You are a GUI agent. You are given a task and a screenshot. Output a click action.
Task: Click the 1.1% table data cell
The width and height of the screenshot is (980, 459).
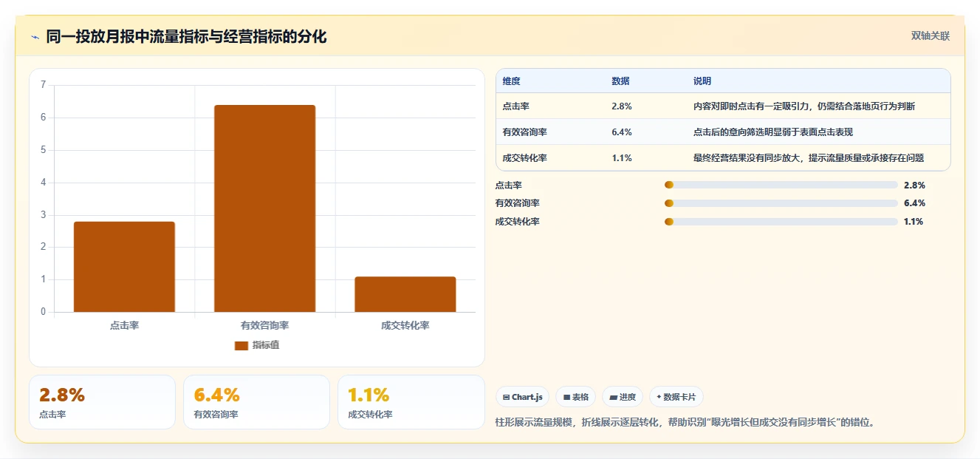(621, 158)
